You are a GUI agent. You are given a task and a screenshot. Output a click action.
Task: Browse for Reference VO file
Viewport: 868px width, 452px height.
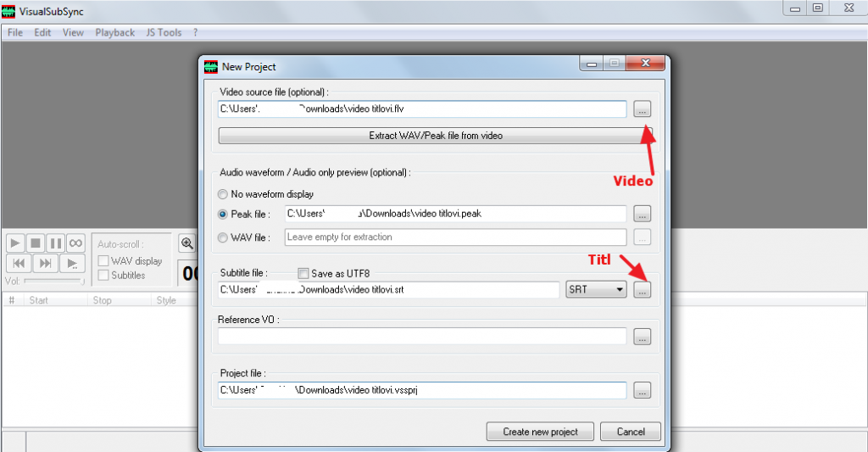[x=643, y=337]
